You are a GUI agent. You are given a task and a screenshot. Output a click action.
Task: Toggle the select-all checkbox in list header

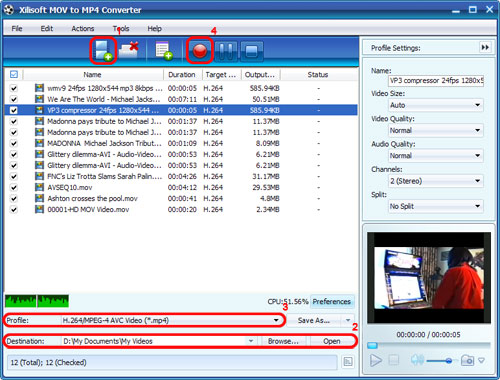click(14, 74)
